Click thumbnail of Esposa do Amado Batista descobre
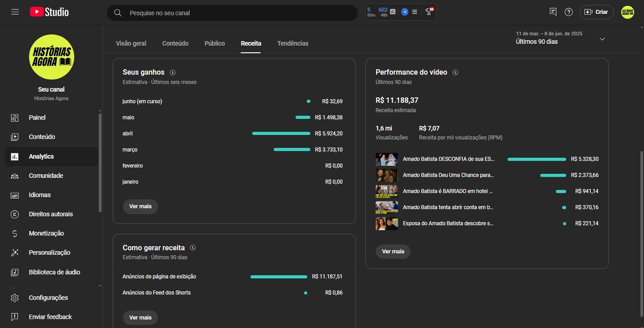The image size is (644, 328). coord(387,223)
